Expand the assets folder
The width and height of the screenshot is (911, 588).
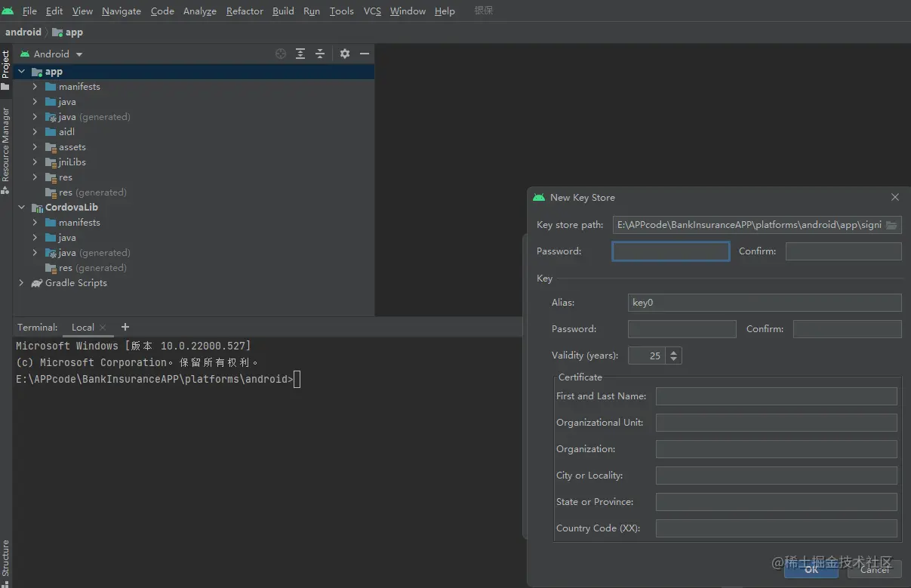(35, 147)
